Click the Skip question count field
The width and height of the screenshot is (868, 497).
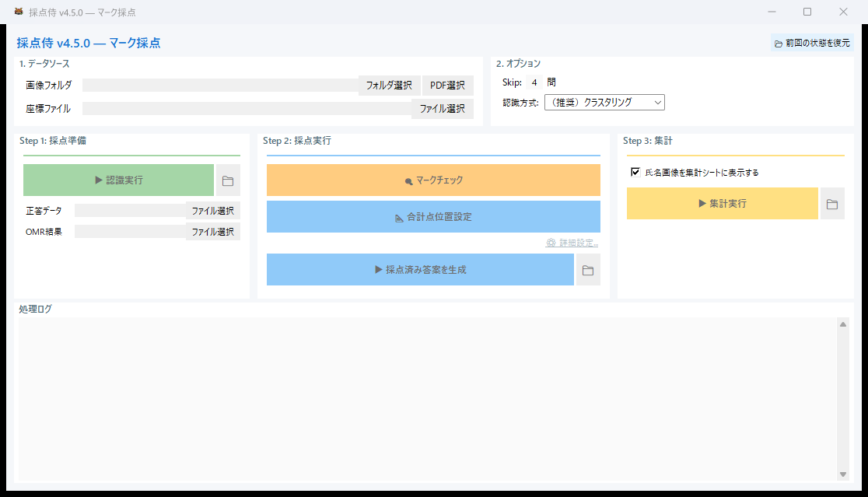[534, 82]
